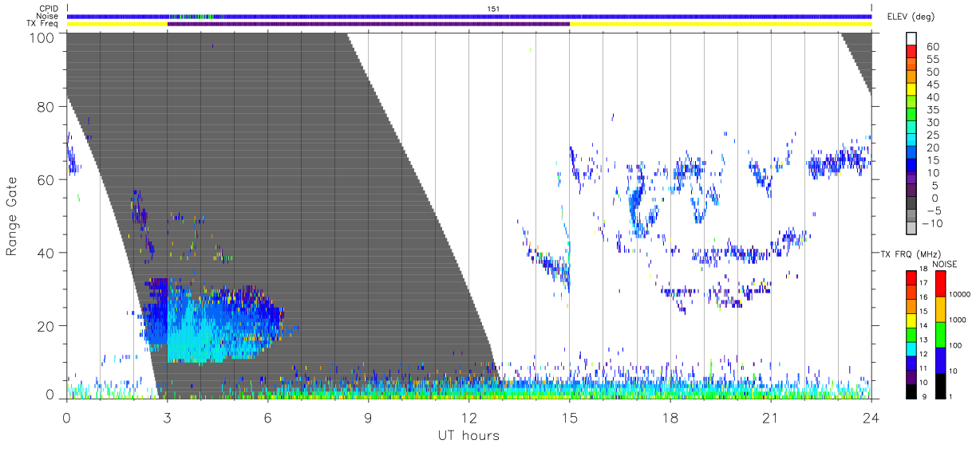Select the yellow 14–15 MHz TX FRQ swatch
The image size is (980, 452).
click(x=911, y=320)
